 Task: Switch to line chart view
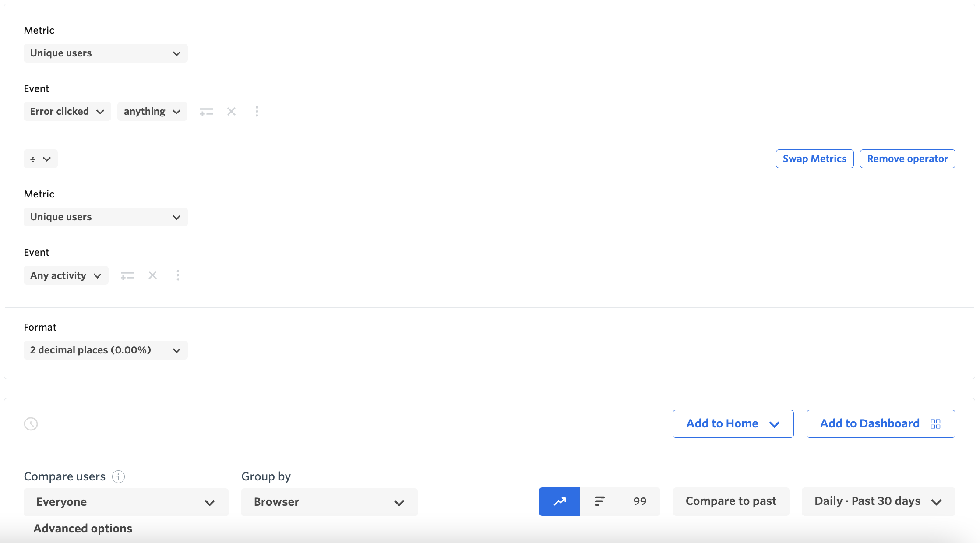pyautogui.click(x=560, y=501)
